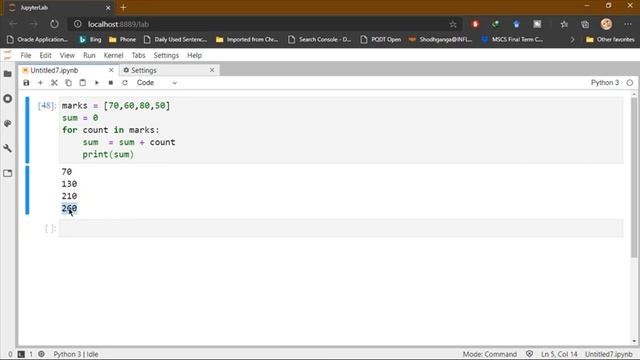This screenshot has width=640, height=360.
Task: Save the notebook with the disk icon
Action: (26, 83)
